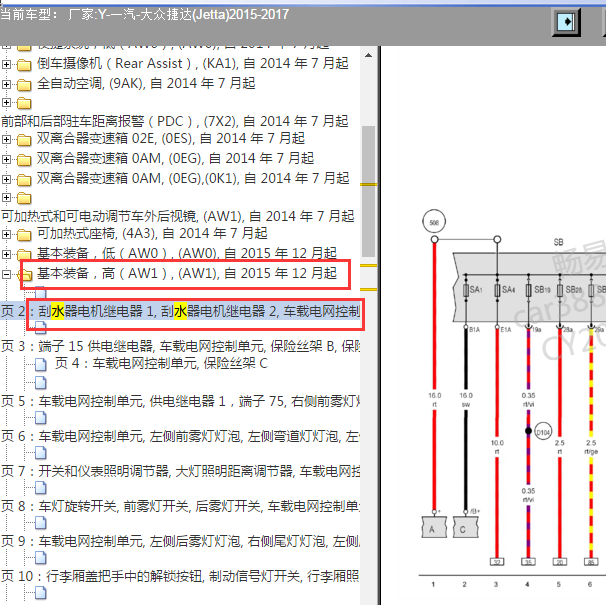
Task: Select 全自动空调, (9AK) entry
Action: coord(146,84)
